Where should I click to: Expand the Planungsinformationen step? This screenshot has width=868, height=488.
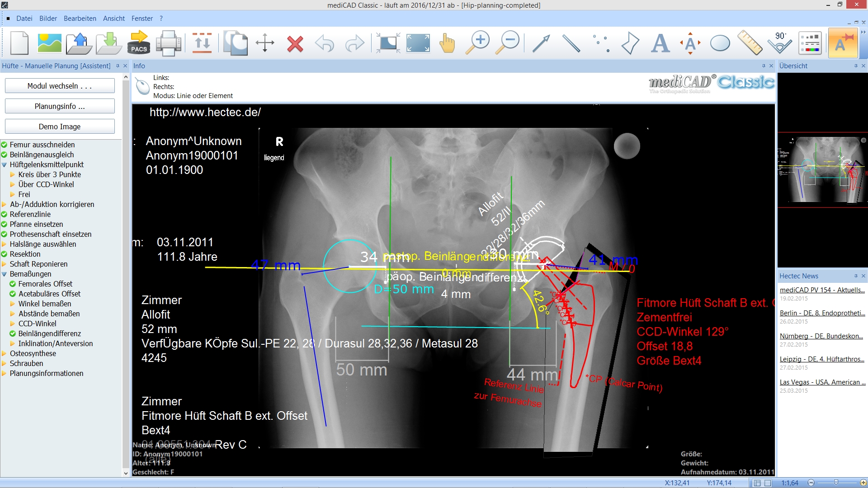[x=5, y=374]
